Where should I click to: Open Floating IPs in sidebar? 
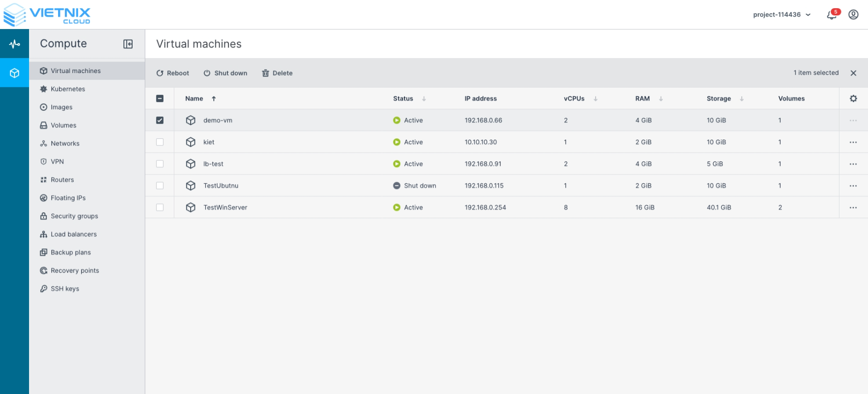pos(87,198)
